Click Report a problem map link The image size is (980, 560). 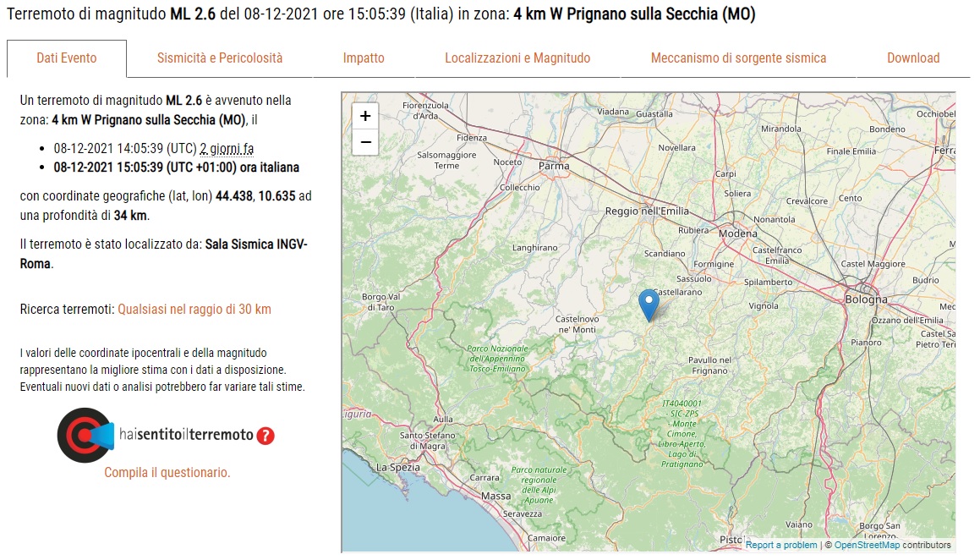[781, 545]
